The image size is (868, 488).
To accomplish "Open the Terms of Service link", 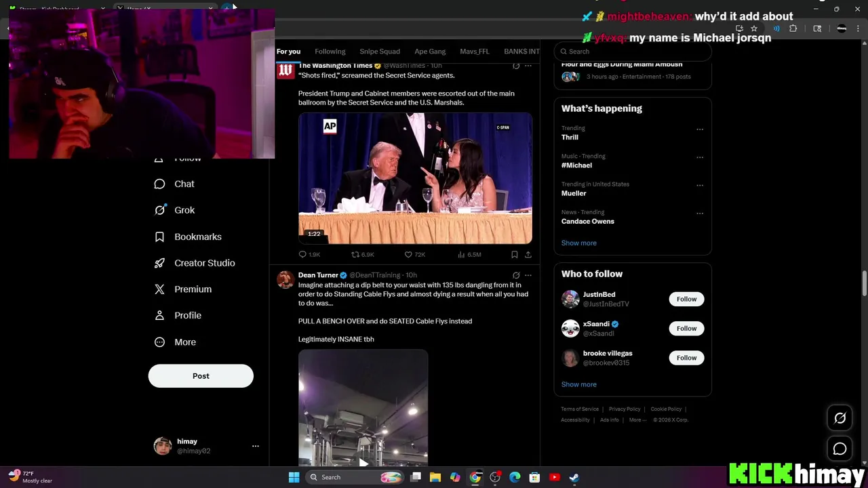I will pos(580,409).
